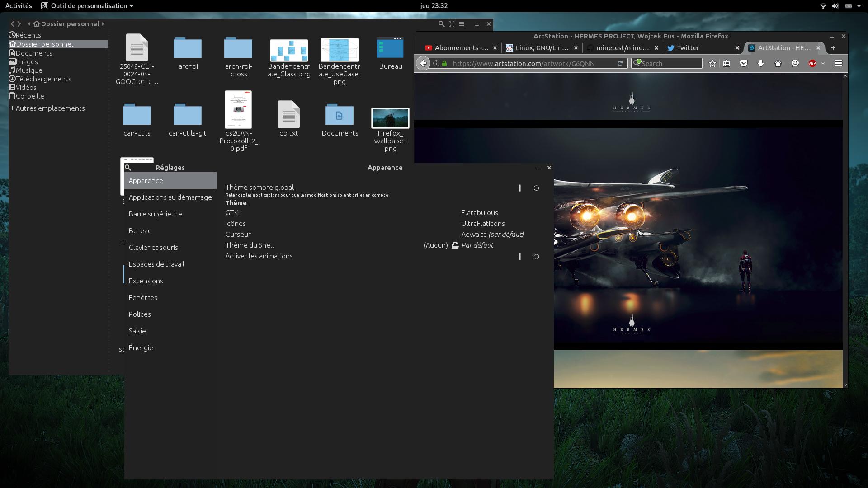The width and height of the screenshot is (868, 488).
Task: Go forward in Files window
Action: point(19,24)
